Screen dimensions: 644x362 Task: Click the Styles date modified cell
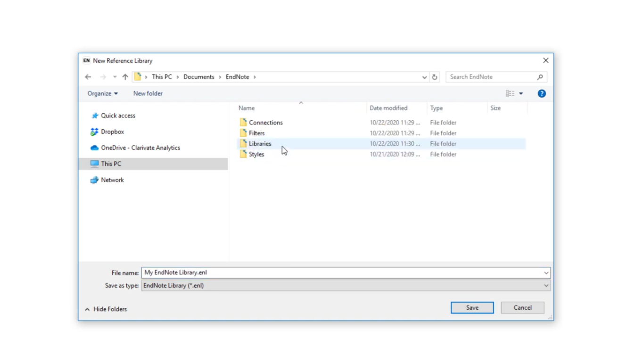395,154
